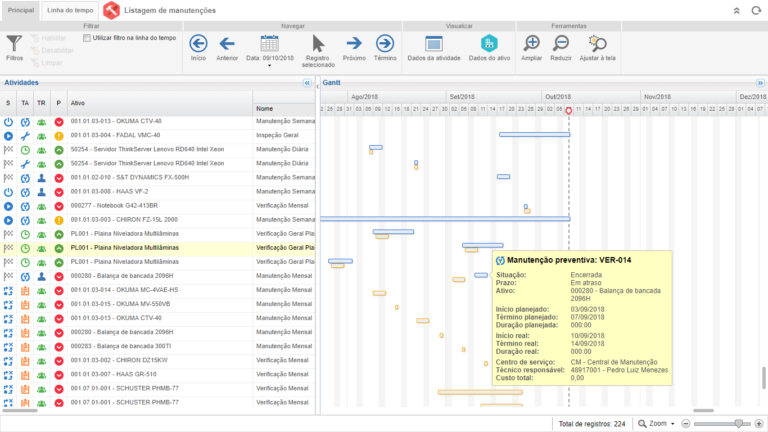Go to Término of timeline

pyautogui.click(x=385, y=47)
